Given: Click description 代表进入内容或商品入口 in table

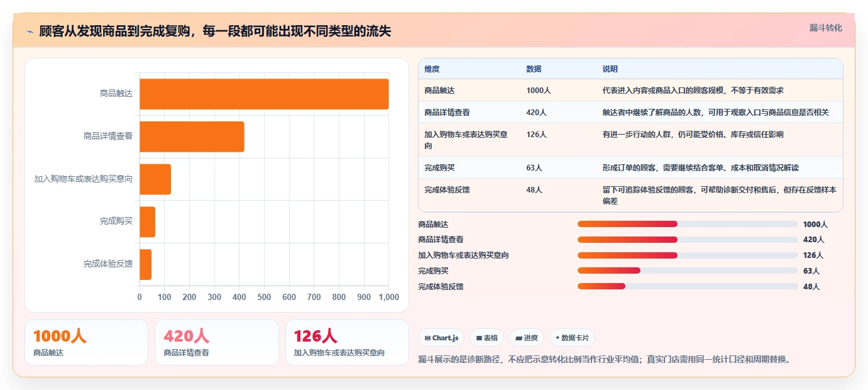Looking at the screenshot, I should [693, 91].
